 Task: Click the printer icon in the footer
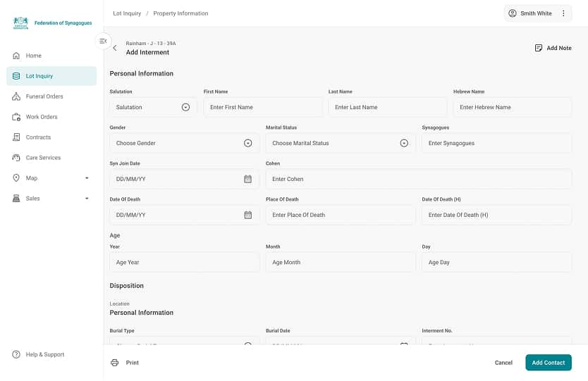pyautogui.click(x=115, y=363)
